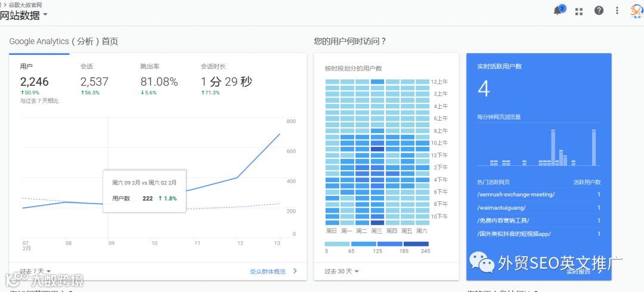The image size is (644, 292).
Task: Click the 活跃用户数 column header
Action: (x=587, y=182)
